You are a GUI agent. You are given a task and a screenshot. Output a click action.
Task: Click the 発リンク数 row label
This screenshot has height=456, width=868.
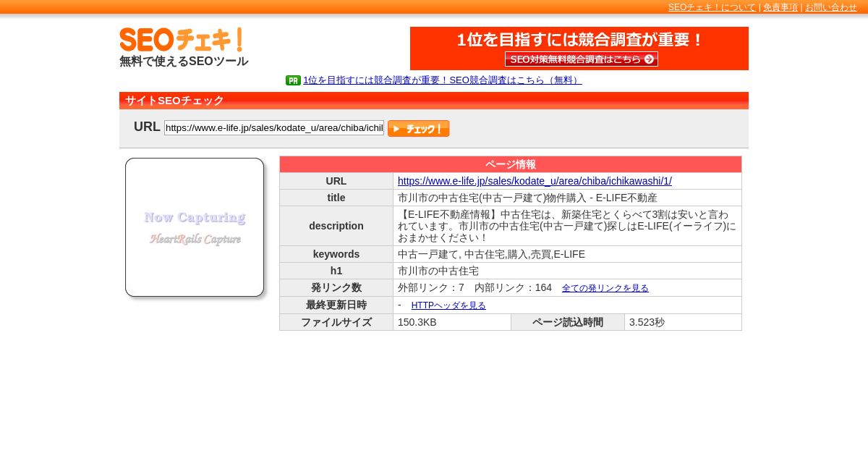(336, 287)
